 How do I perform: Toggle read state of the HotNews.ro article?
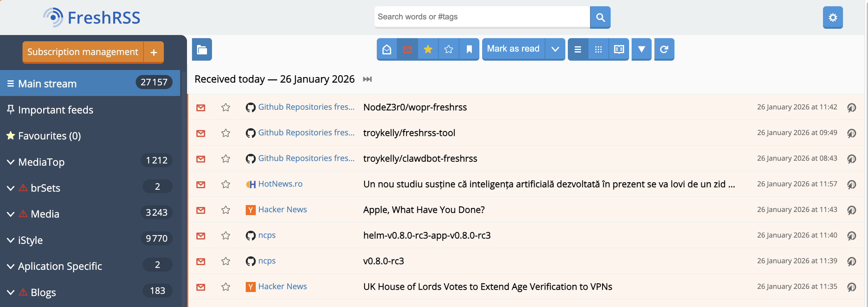tap(201, 185)
